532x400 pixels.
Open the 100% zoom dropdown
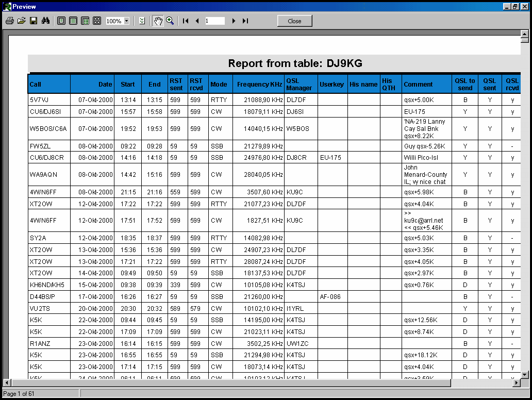point(126,21)
